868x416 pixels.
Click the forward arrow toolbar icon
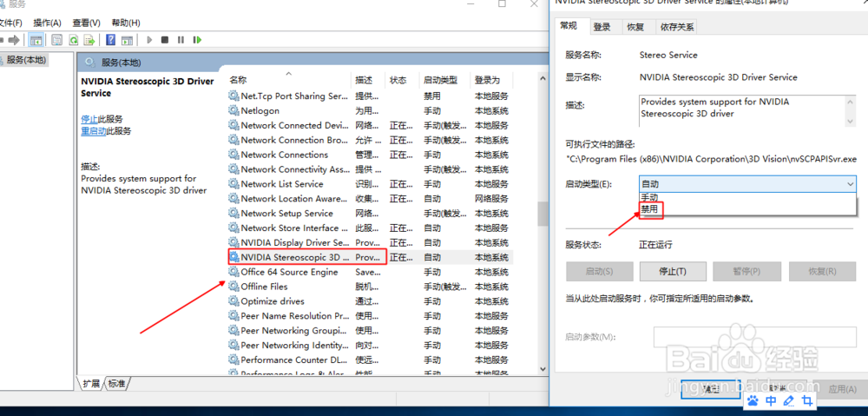[x=15, y=40]
